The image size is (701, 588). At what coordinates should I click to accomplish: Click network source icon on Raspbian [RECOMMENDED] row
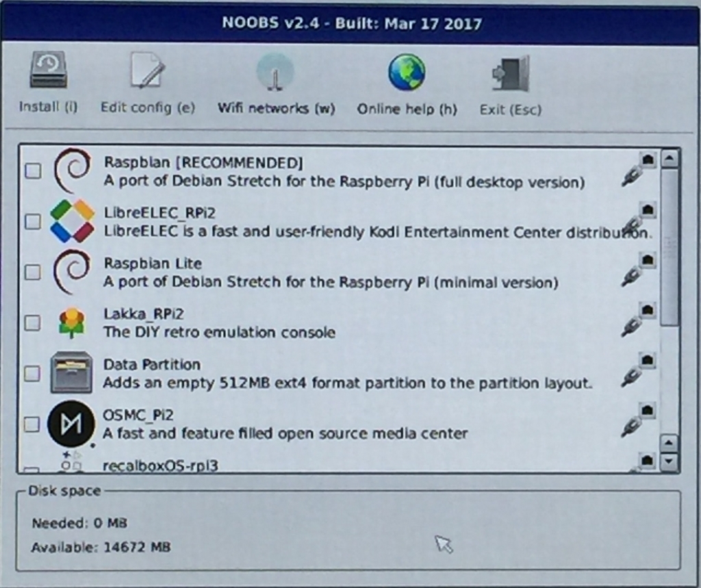click(639, 168)
